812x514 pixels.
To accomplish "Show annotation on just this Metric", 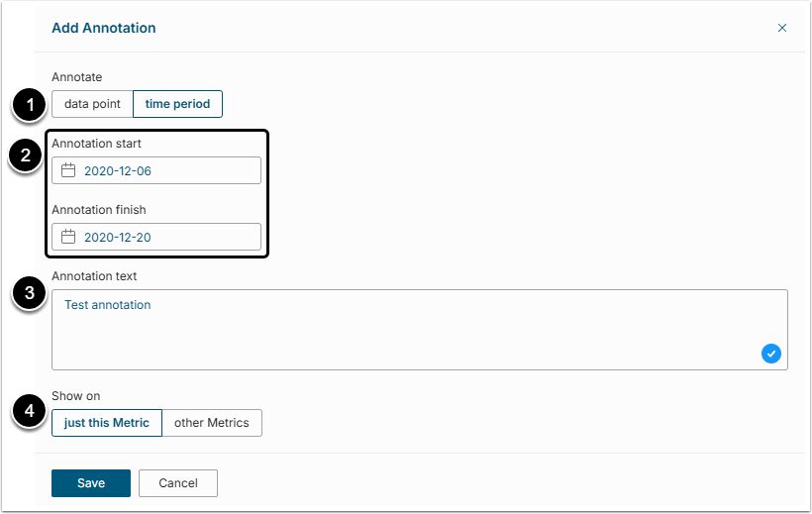I will 107,423.
